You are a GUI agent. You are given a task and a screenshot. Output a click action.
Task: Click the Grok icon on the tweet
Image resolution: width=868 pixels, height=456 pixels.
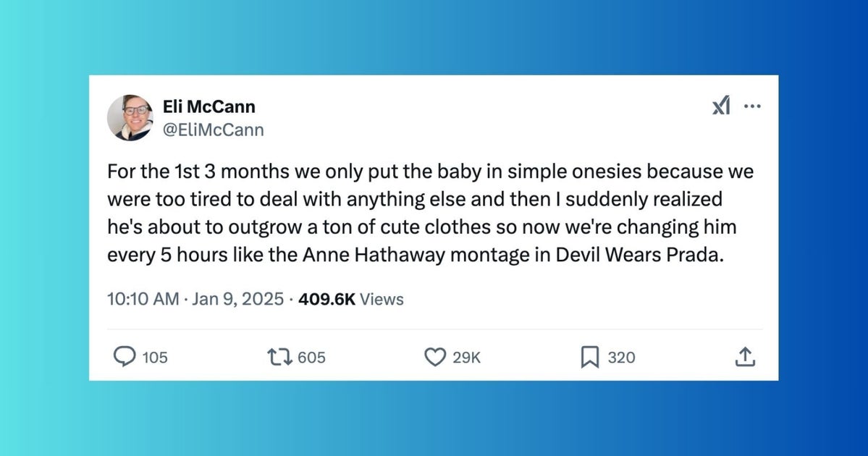point(721,107)
